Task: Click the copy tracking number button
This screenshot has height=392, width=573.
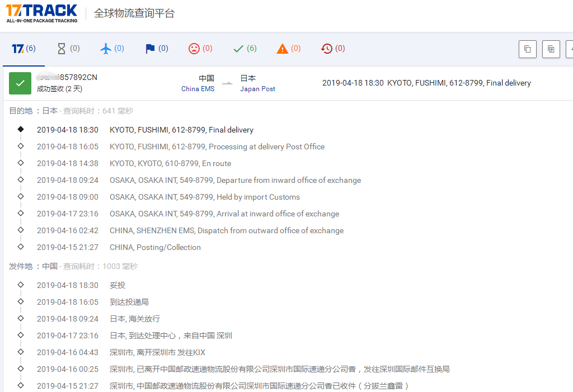Action: point(527,49)
